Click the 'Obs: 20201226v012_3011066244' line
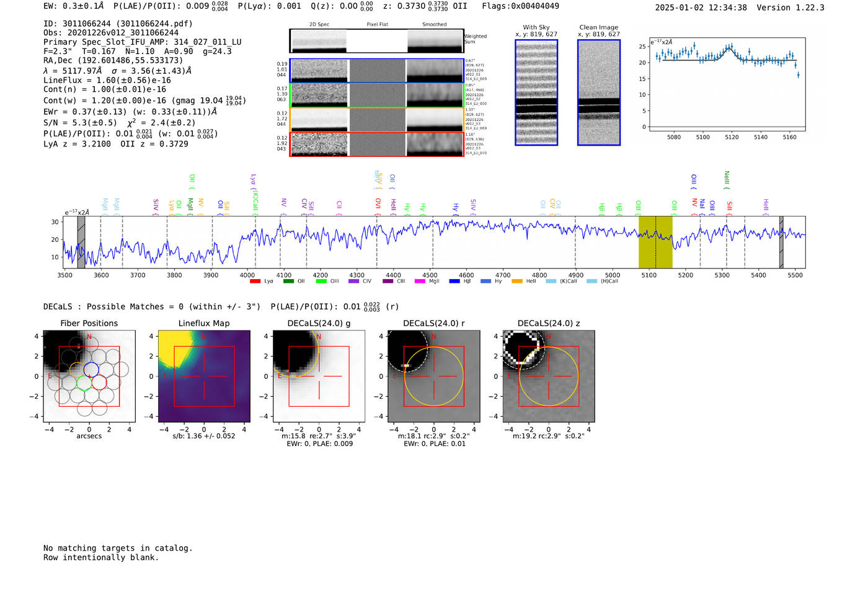 111,33
